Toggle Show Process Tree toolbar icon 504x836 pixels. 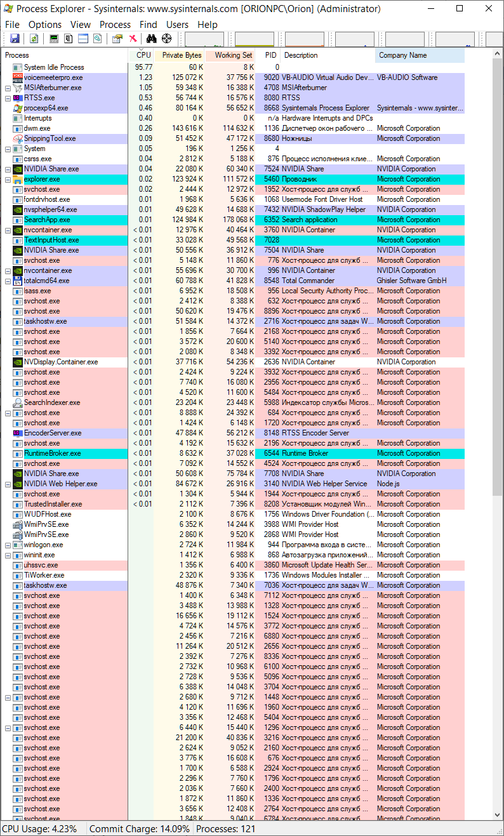[x=69, y=39]
